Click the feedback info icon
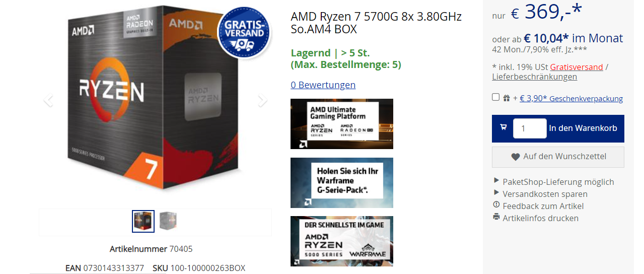The width and height of the screenshot is (644, 274). pyautogui.click(x=496, y=205)
